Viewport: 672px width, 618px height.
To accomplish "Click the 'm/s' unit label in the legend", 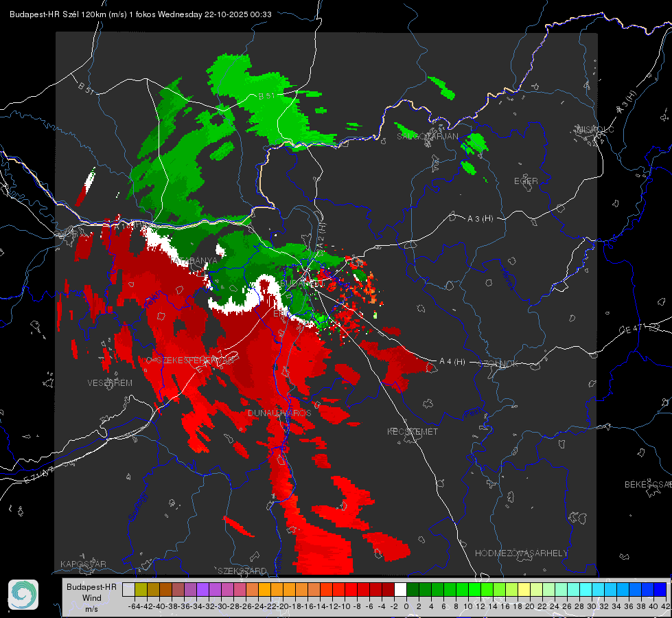I will [x=92, y=608].
